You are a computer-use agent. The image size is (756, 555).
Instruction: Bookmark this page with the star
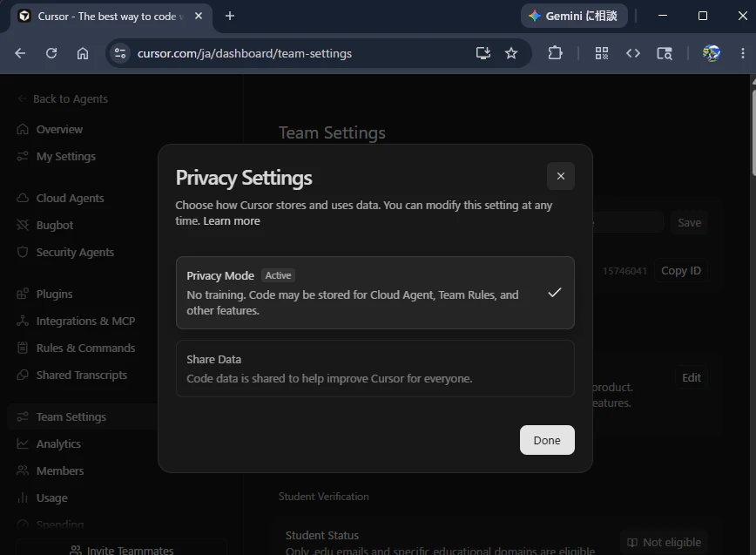point(511,53)
